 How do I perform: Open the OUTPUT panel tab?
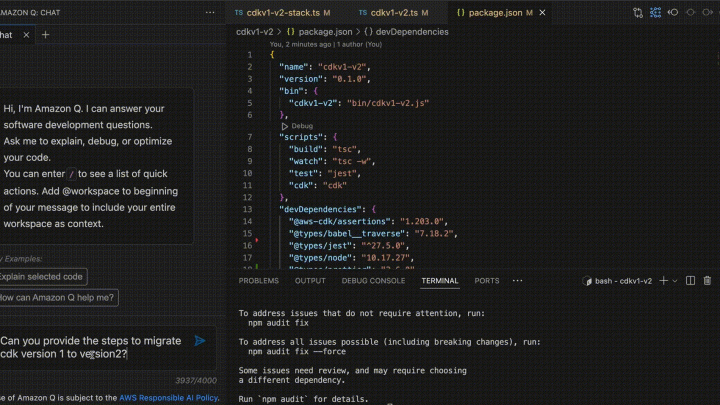(310, 281)
